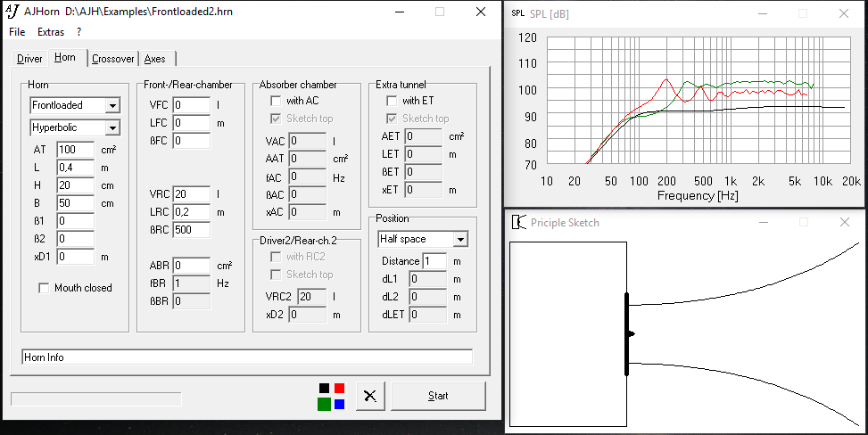Minimize the SPL window
The width and height of the screenshot is (868, 435).
coord(764,13)
